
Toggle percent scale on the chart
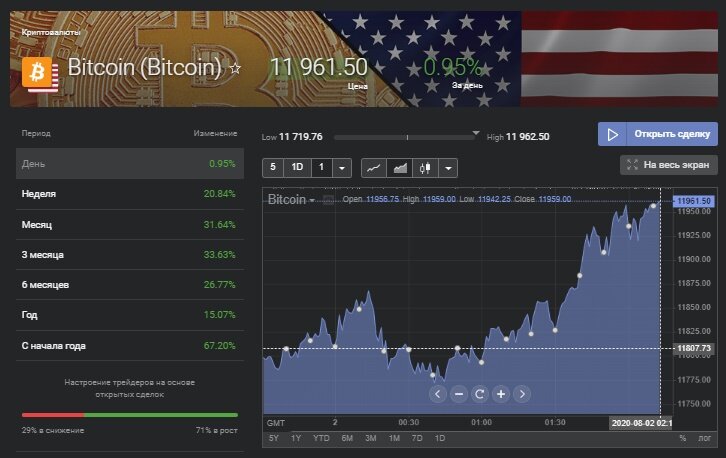683,438
